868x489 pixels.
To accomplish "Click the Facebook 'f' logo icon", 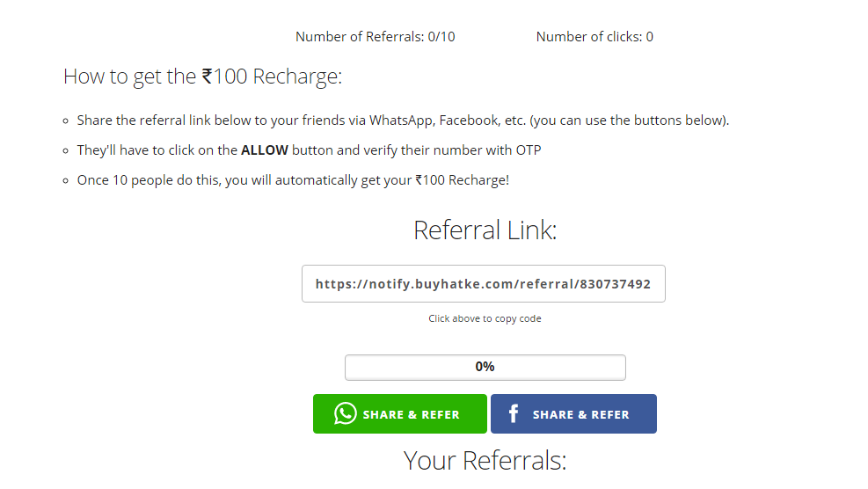I will point(514,413).
